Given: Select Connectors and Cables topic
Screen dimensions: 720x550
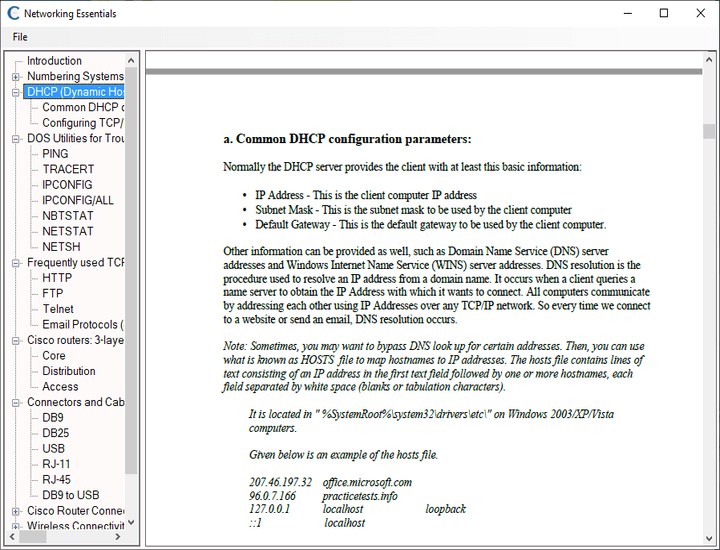Looking at the screenshot, I should click(x=75, y=402).
